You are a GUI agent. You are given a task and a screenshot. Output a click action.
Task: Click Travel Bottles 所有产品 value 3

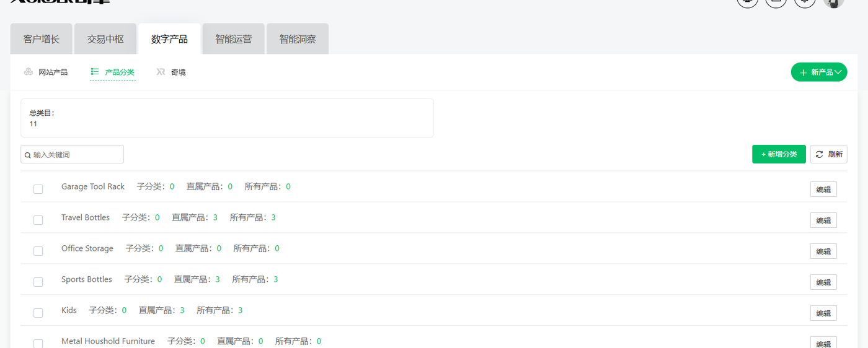(x=273, y=217)
